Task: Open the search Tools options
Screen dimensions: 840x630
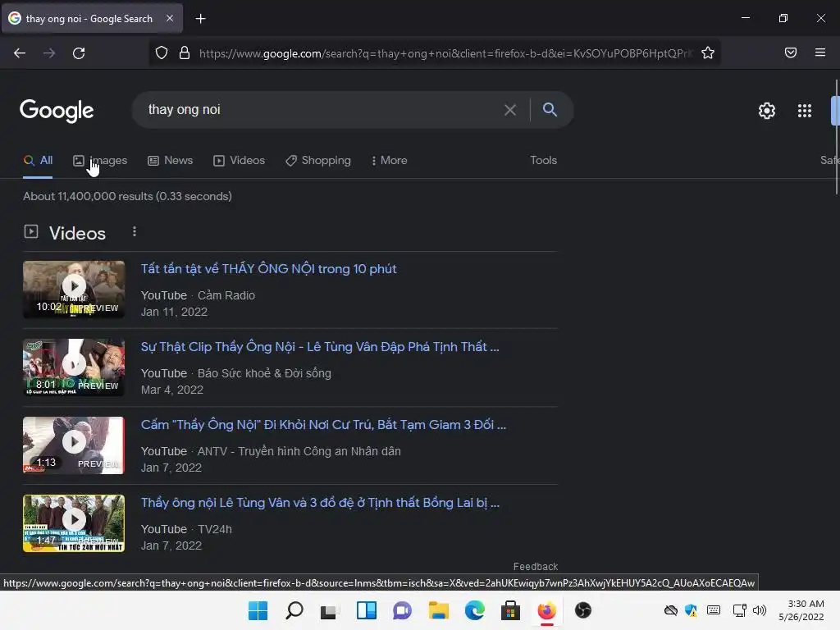Action: click(x=543, y=160)
